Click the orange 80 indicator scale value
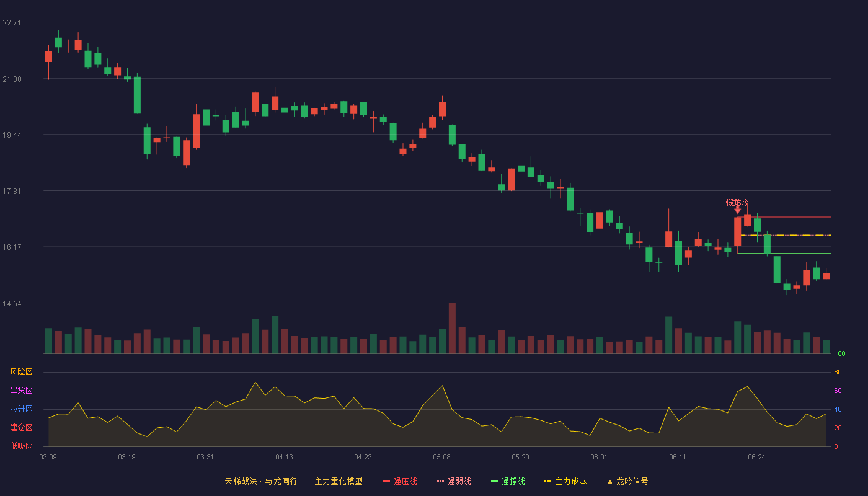 [838, 372]
